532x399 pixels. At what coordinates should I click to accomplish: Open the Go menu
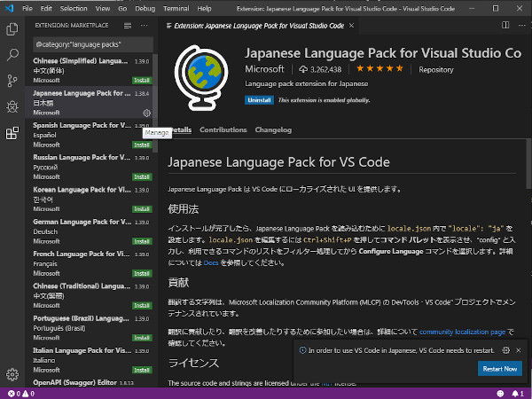(122, 9)
